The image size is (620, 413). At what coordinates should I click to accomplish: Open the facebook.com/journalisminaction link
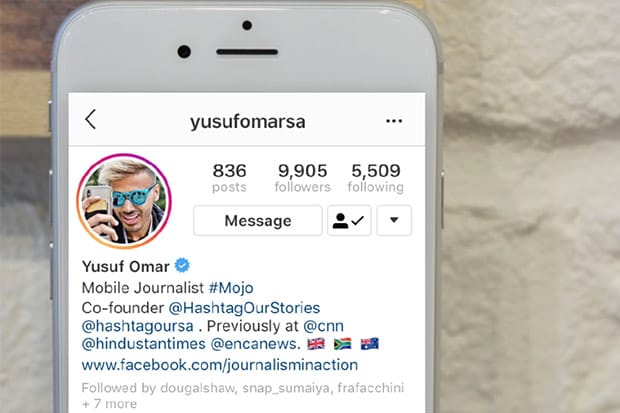(x=220, y=365)
